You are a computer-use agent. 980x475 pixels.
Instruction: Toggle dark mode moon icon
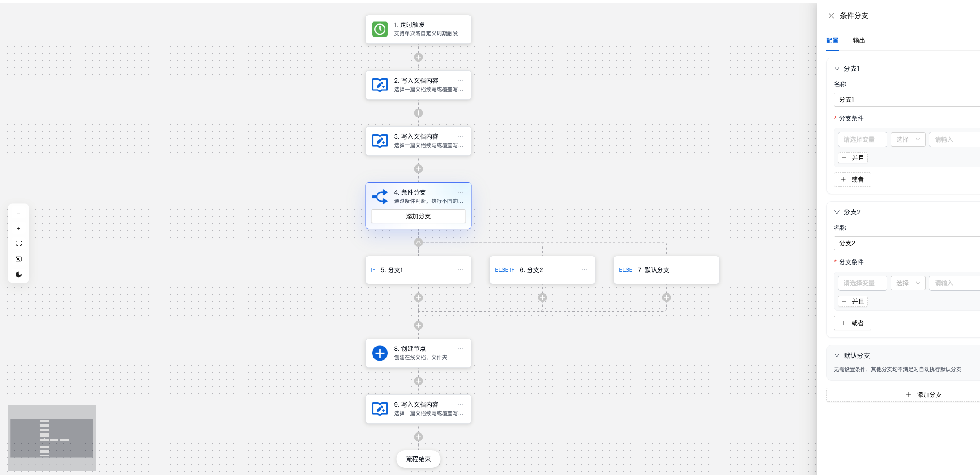tap(19, 275)
